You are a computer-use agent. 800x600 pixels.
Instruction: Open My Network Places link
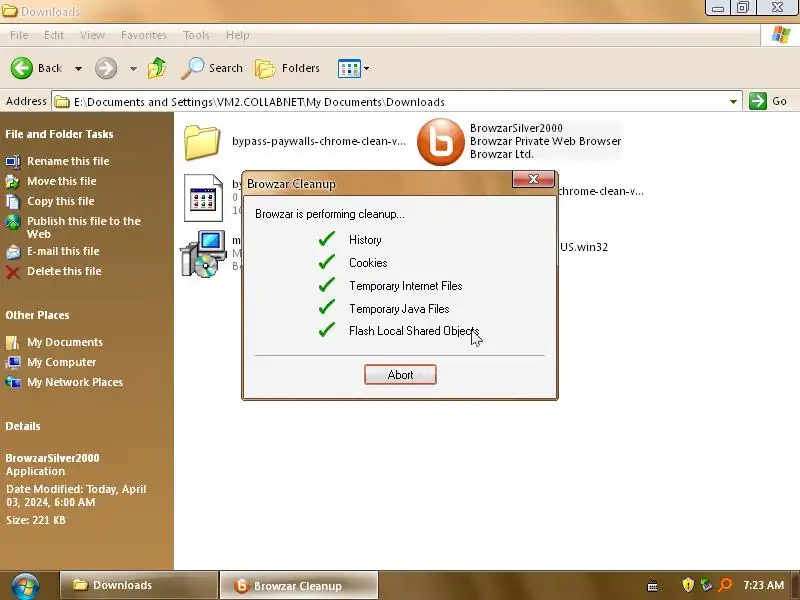[x=75, y=382]
